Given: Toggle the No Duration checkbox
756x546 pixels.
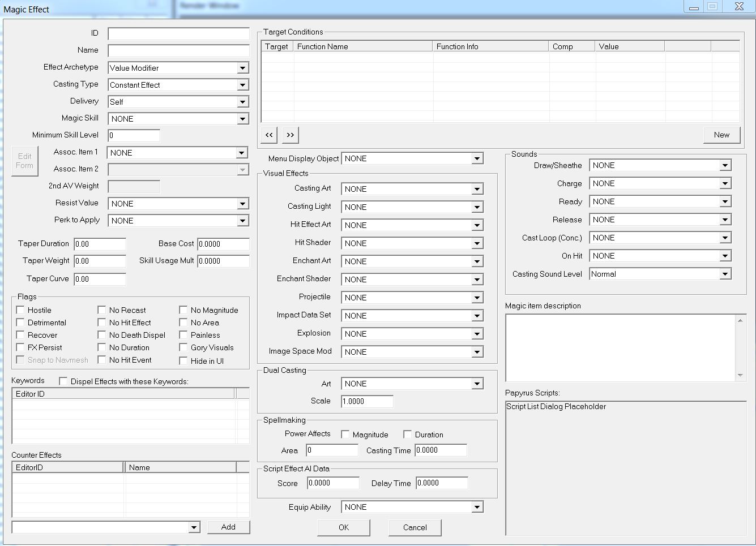Looking at the screenshot, I should [x=102, y=347].
